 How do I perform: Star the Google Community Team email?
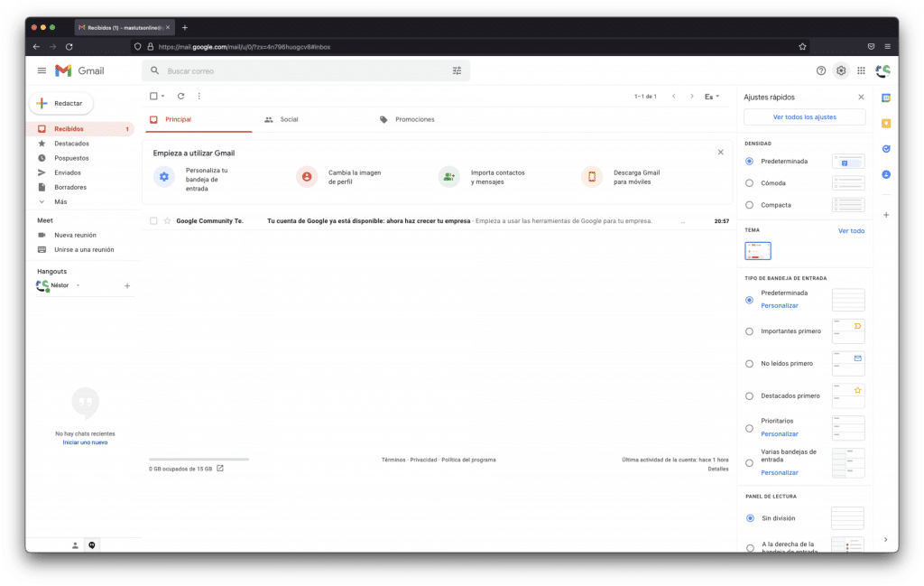tap(168, 220)
